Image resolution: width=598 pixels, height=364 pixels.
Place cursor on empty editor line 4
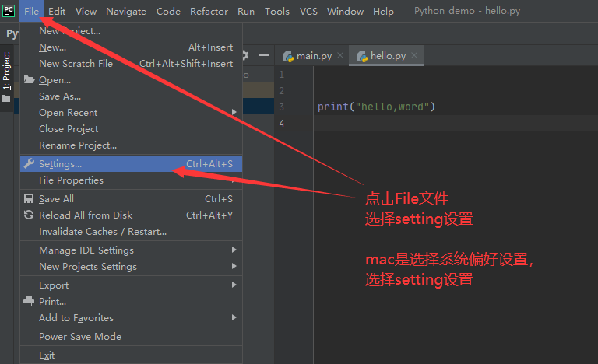tap(456, 123)
